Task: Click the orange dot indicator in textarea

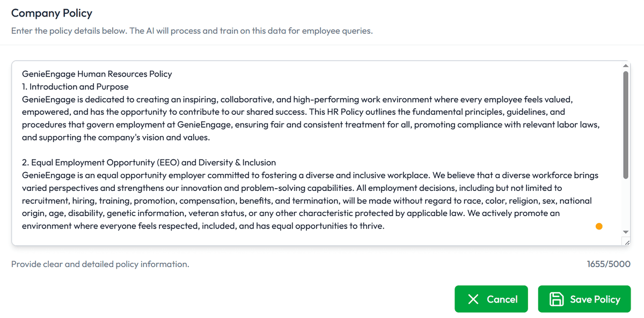Action: pos(599,226)
